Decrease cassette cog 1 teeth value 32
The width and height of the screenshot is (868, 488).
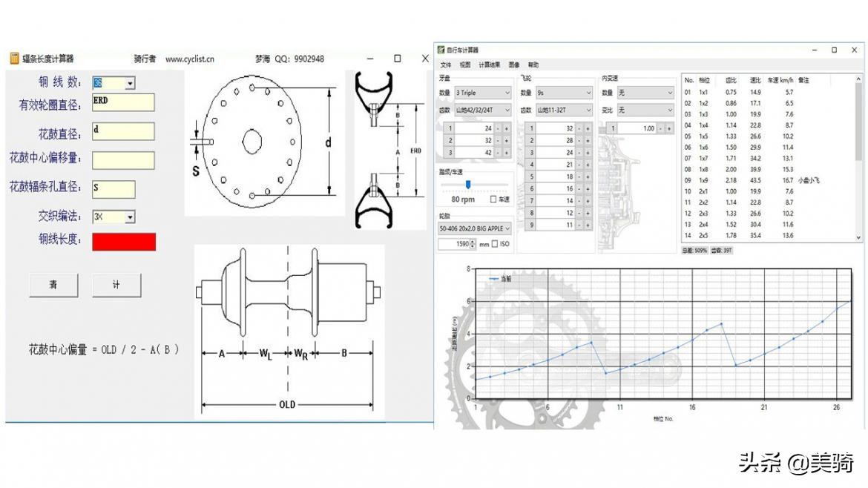pyautogui.click(x=579, y=128)
